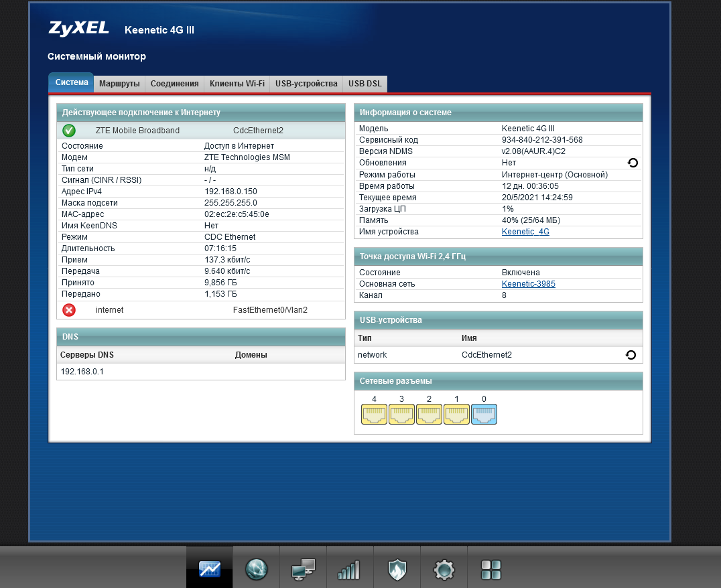Click receive rate 137.3 кбит/с
Screen dimensions: 721x588
coord(227,260)
